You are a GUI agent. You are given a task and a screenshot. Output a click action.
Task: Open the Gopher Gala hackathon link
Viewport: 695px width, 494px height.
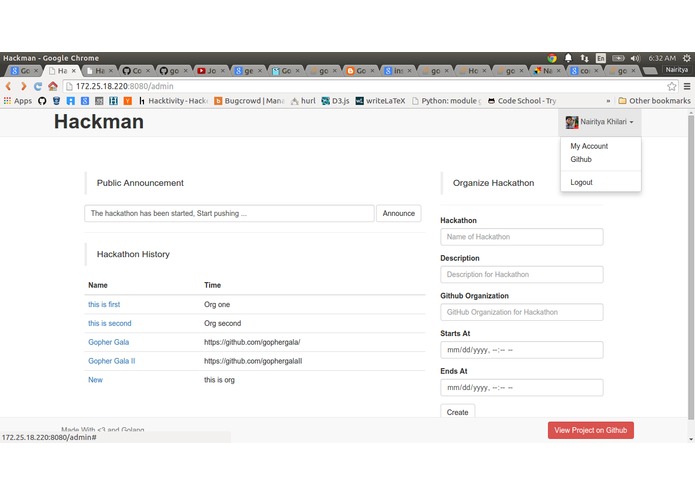pos(109,342)
